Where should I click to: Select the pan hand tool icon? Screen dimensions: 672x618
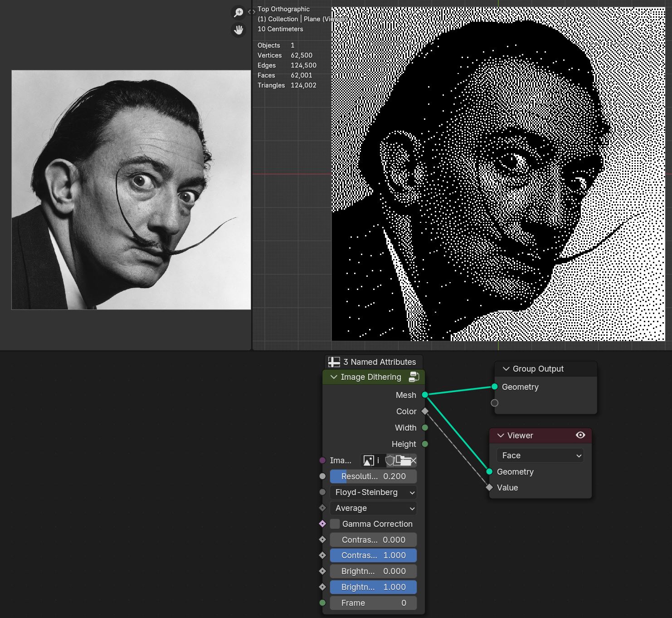point(239,30)
